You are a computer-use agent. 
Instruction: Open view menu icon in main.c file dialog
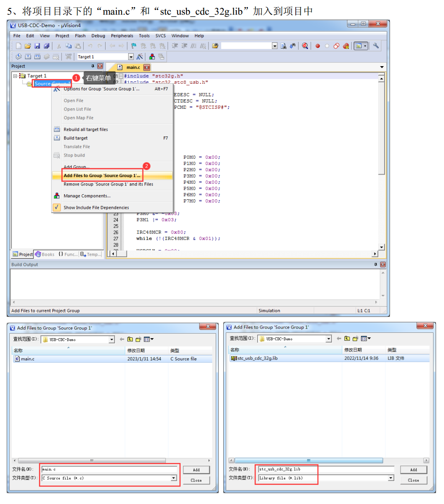click(148, 339)
